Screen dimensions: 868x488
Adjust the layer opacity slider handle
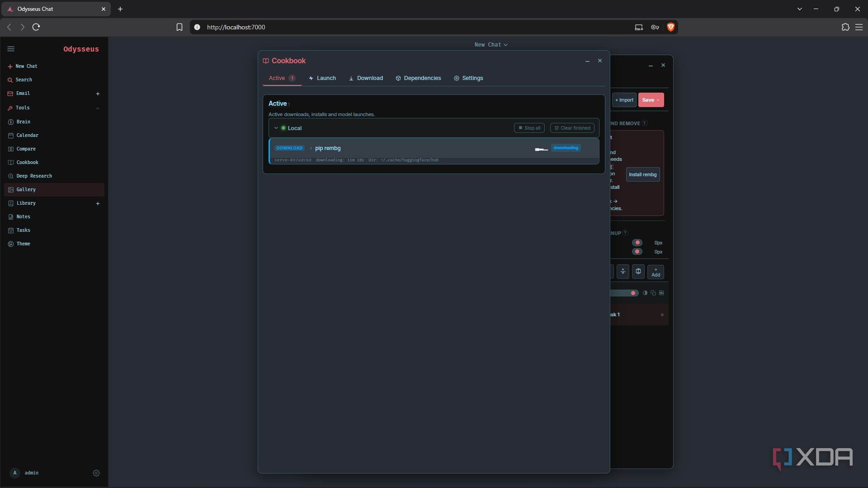tap(633, 293)
